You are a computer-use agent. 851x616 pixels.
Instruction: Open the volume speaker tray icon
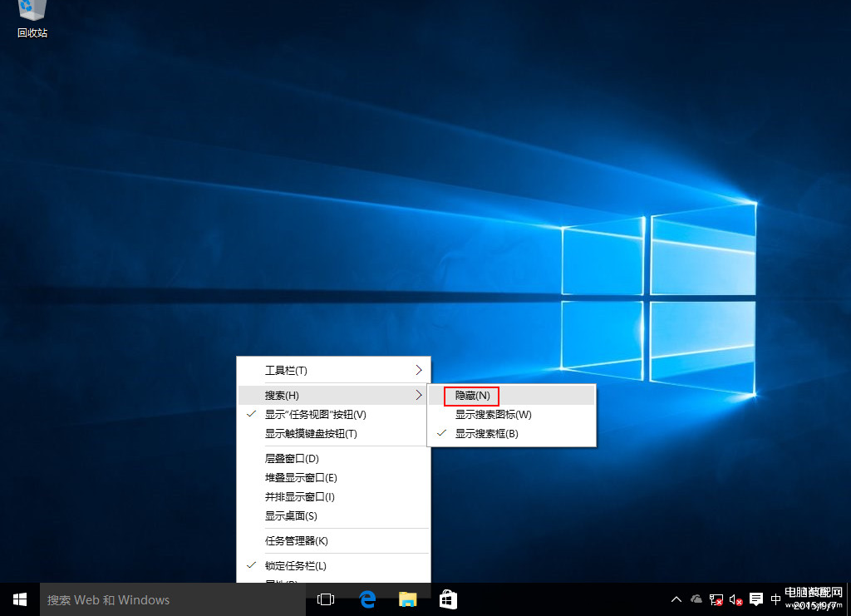click(x=735, y=599)
